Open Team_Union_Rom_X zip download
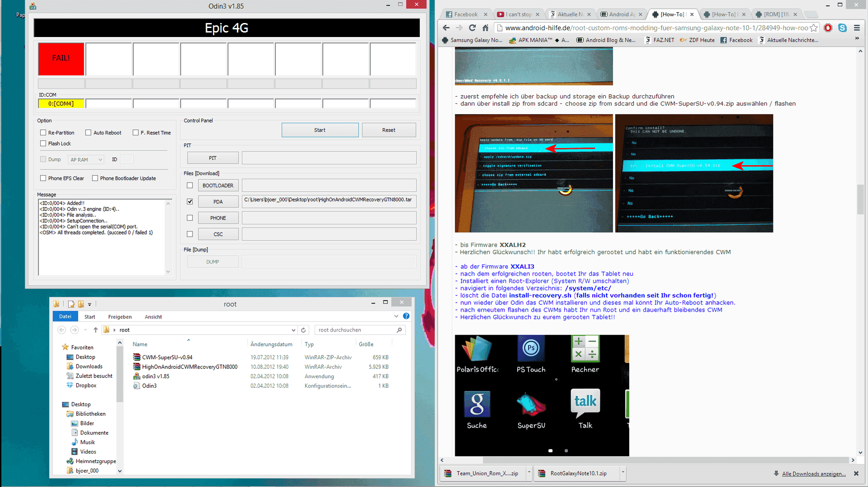 (482, 473)
